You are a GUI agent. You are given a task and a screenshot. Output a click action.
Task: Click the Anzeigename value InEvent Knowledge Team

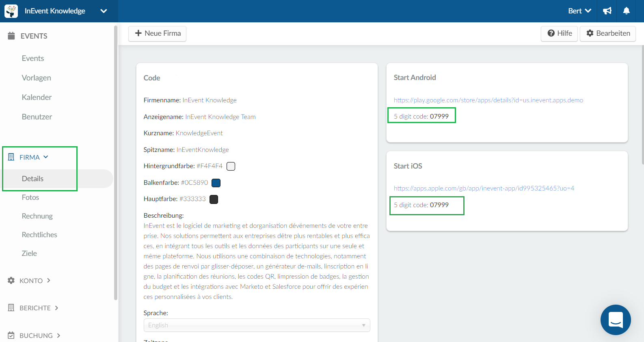click(220, 117)
